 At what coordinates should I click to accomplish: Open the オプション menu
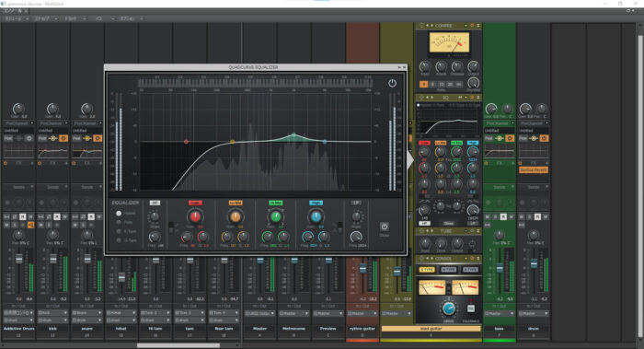coord(131,18)
